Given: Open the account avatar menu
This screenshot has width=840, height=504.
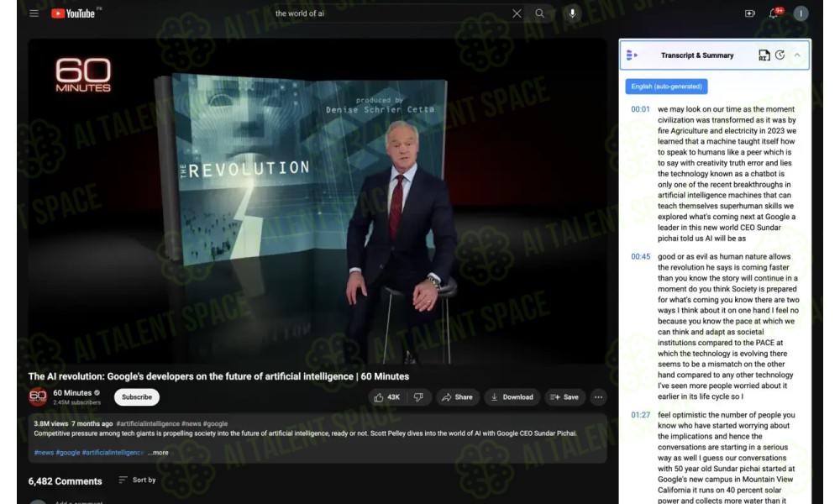Looking at the screenshot, I should (801, 13).
